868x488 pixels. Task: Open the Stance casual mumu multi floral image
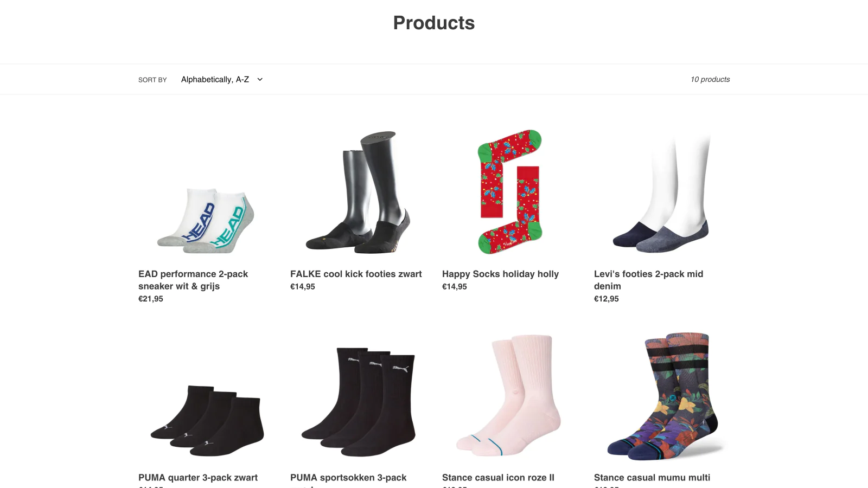point(662,396)
